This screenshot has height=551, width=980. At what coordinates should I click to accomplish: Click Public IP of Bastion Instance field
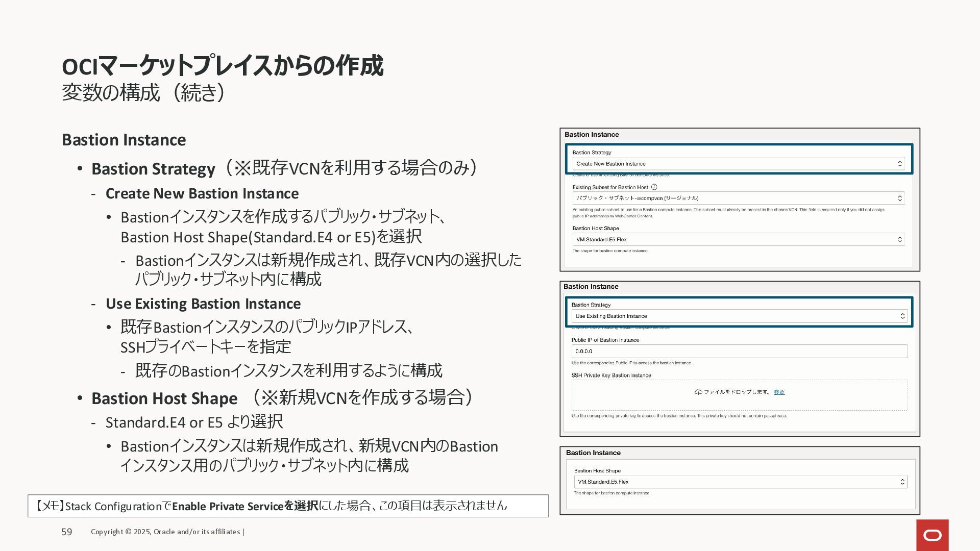(x=739, y=351)
